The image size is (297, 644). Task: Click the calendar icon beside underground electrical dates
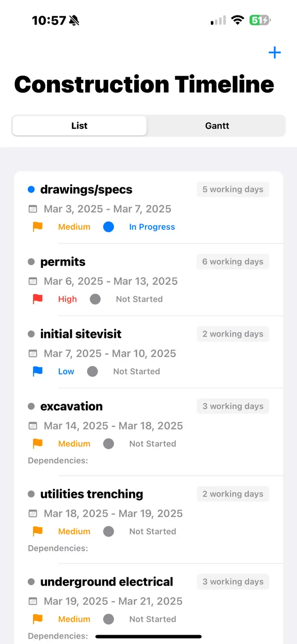(33, 601)
